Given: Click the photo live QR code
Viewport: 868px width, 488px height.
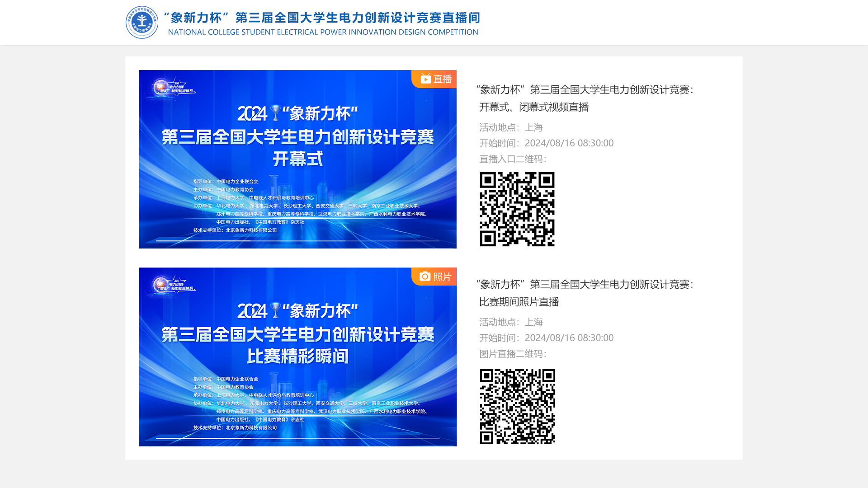Looking at the screenshot, I should pos(517,406).
